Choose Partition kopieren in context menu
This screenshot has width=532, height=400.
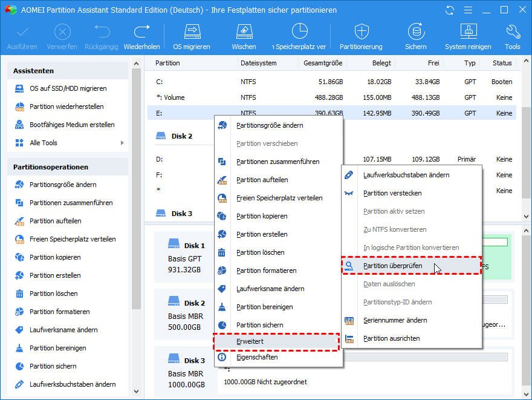(278, 216)
